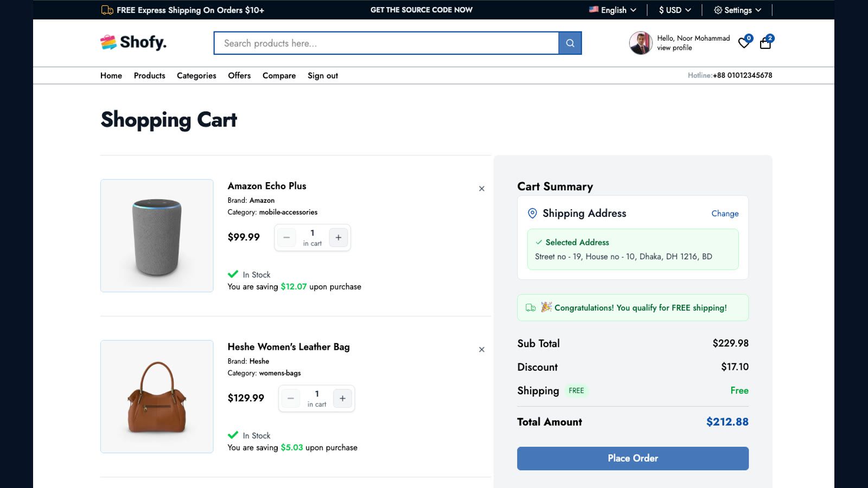Viewport: 868px width, 488px height.
Task: Click the user profile avatar
Action: click(641, 43)
